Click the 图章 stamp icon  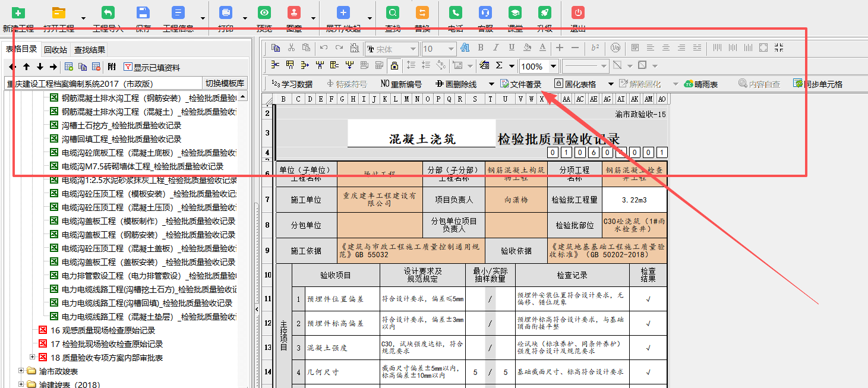click(x=293, y=12)
